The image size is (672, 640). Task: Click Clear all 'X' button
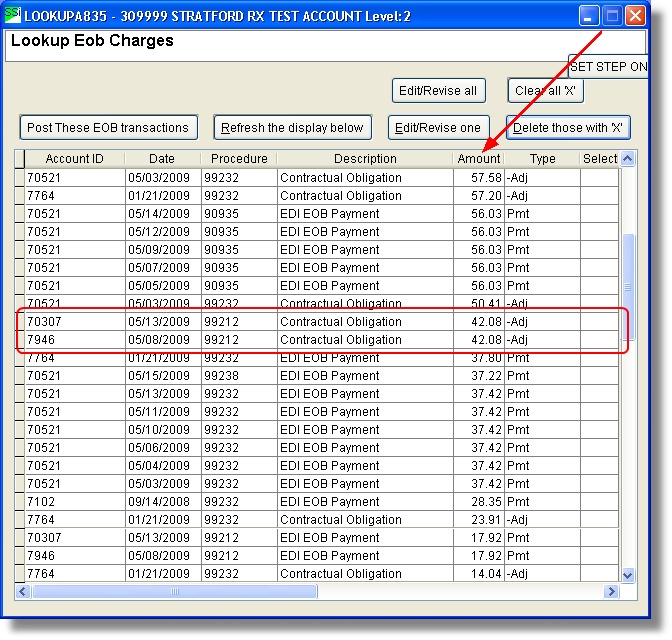[x=545, y=90]
